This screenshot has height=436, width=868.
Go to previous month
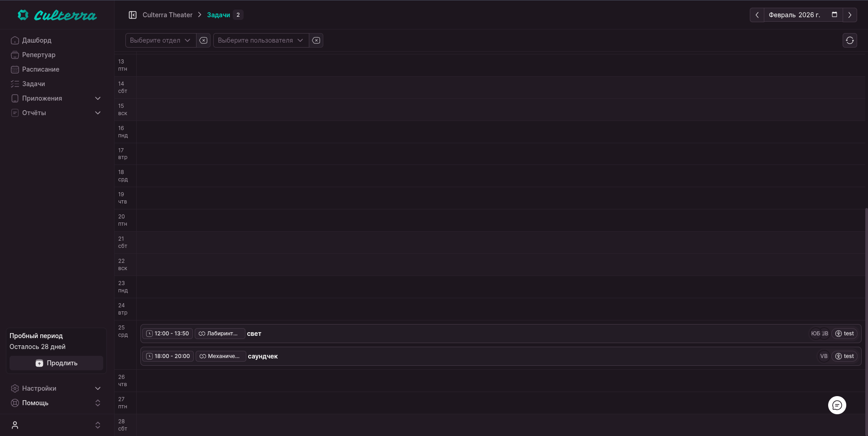coord(757,15)
